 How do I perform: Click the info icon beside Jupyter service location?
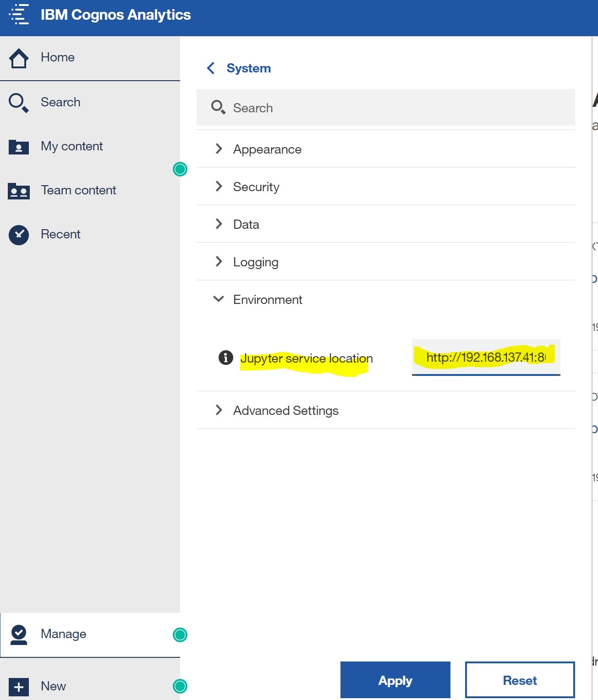point(225,358)
